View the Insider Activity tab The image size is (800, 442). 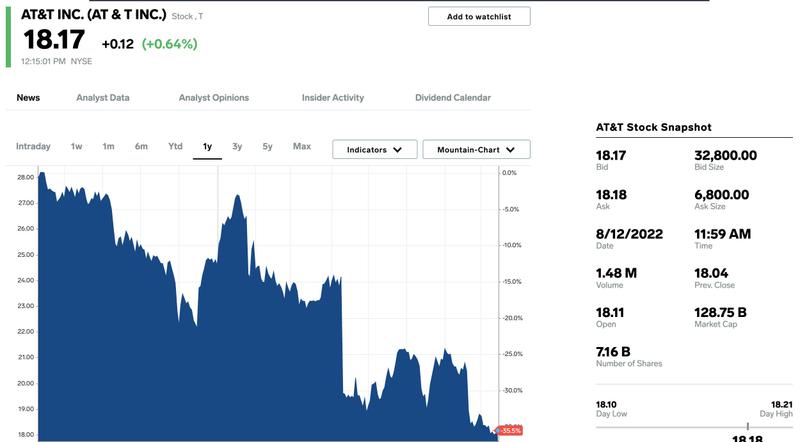coord(333,97)
